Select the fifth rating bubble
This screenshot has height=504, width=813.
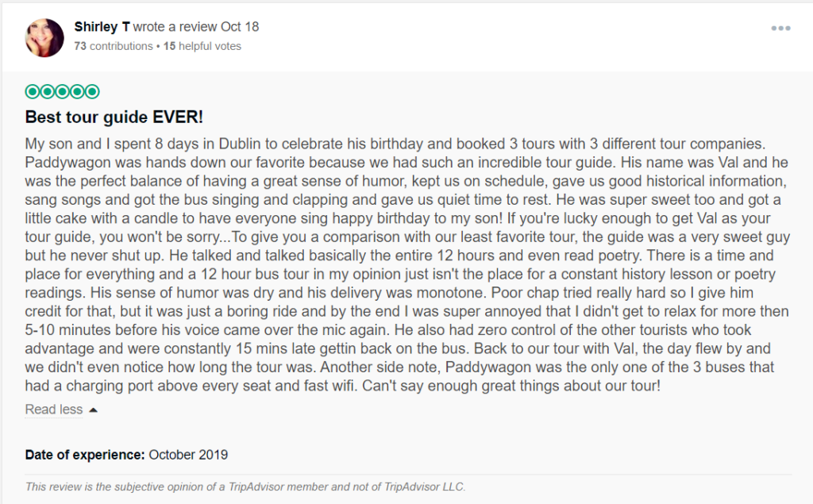pos(92,92)
